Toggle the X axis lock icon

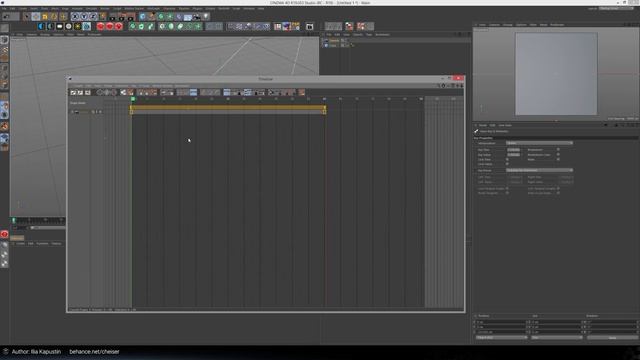click(x=75, y=17)
